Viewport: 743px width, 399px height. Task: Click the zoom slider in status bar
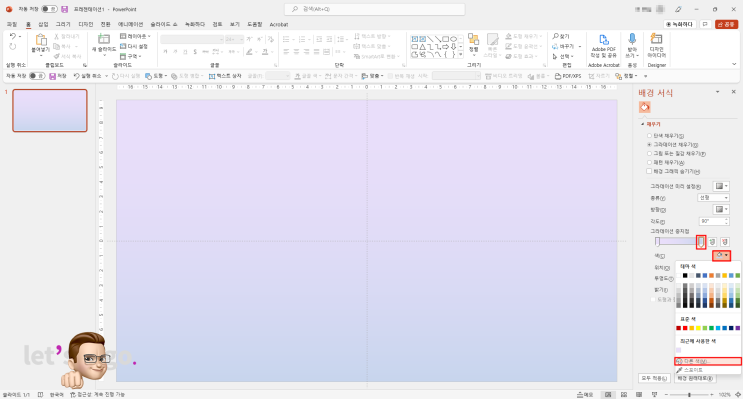(x=689, y=394)
